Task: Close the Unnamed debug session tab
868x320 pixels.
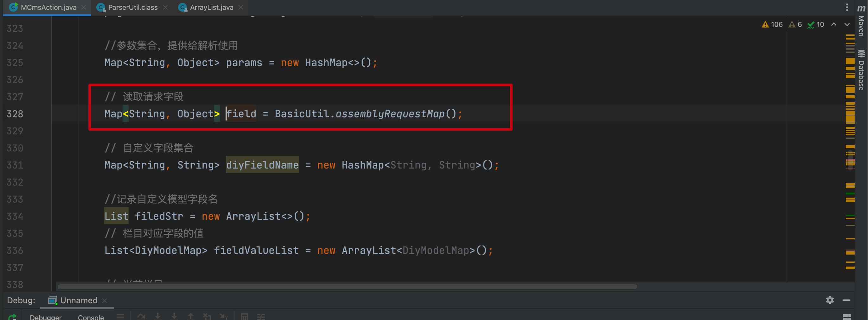Action: tap(105, 300)
